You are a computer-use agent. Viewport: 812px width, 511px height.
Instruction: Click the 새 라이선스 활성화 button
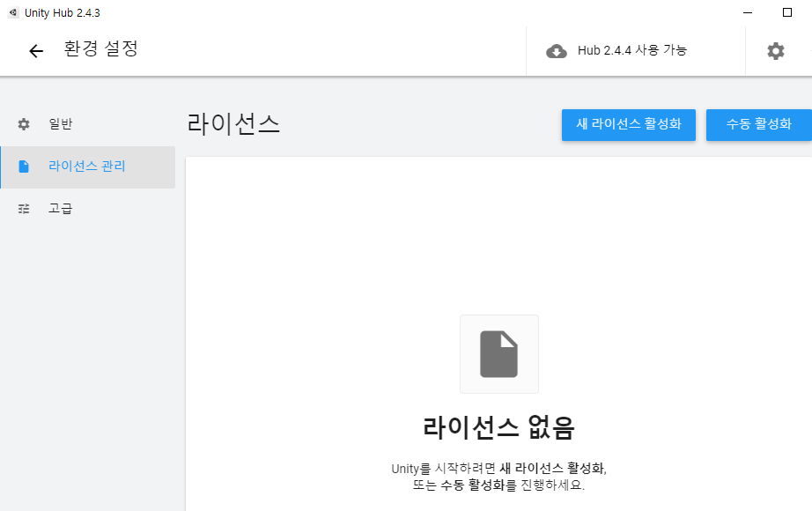click(x=628, y=124)
